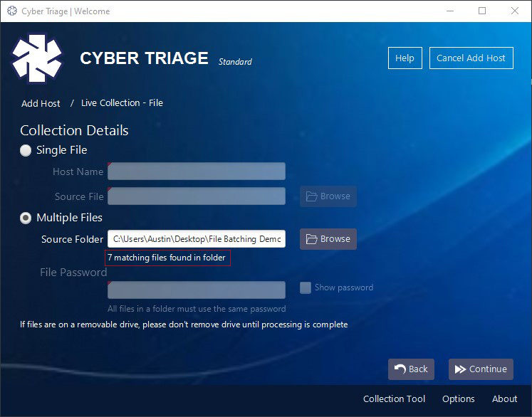532x417 pixels.
Task: Toggle the Show password checkbox
Action: coord(306,287)
